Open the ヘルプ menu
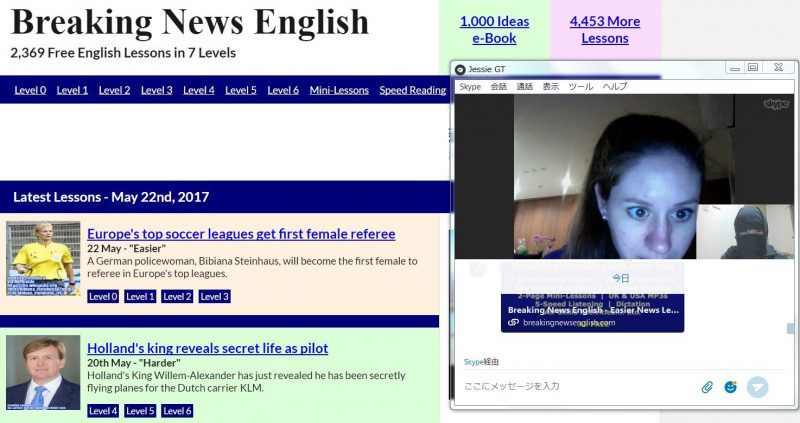This screenshot has width=800, height=423. click(x=614, y=87)
